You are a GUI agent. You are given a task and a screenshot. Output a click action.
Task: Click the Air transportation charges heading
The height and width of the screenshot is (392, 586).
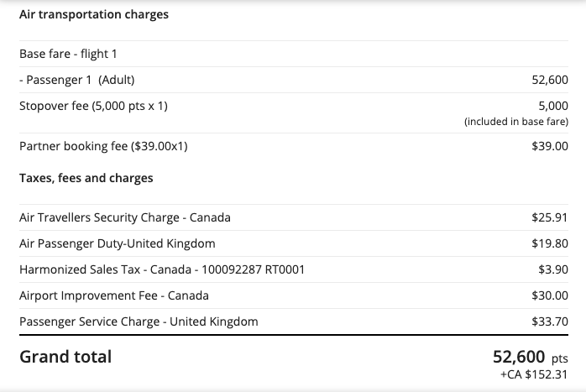[93, 14]
